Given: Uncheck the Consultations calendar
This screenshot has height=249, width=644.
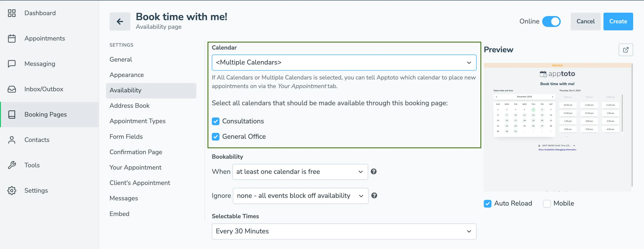Looking at the screenshot, I should (x=215, y=122).
